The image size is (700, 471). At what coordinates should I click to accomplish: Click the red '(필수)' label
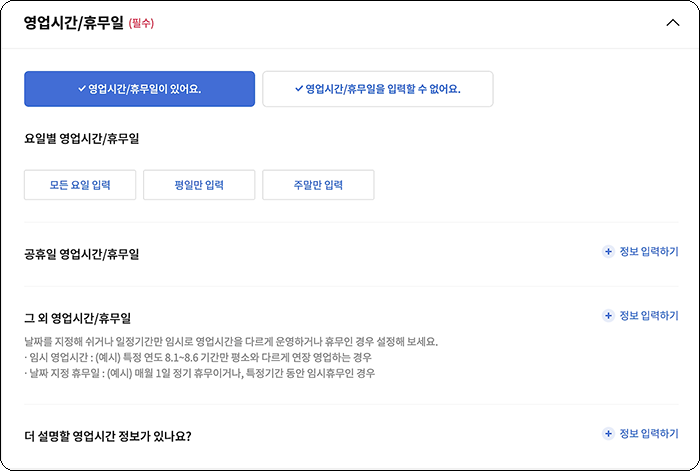(141, 23)
